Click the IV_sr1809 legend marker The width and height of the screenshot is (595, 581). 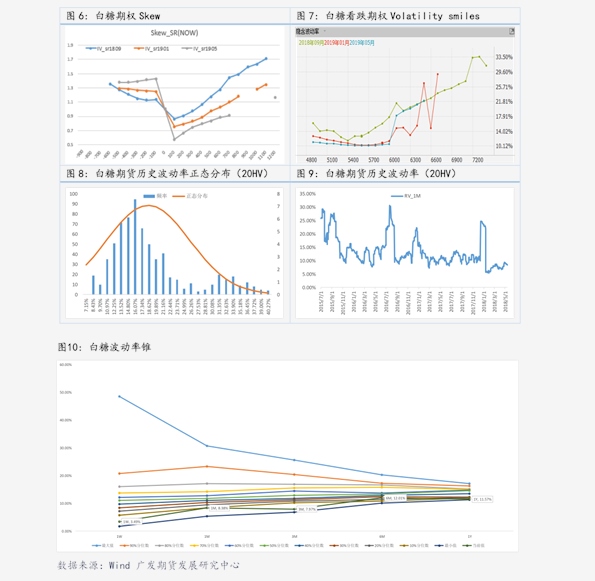[x=91, y=49]
